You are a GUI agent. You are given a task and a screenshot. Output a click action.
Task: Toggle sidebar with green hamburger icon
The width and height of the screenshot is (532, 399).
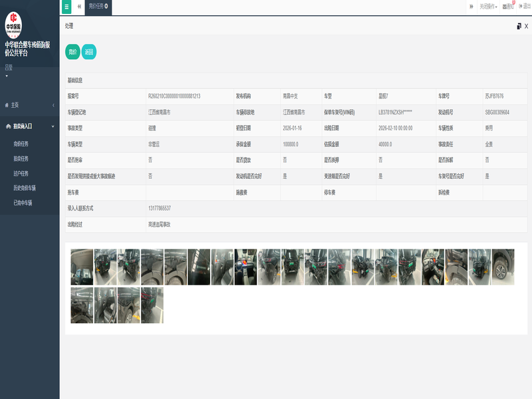pos(66,7)
